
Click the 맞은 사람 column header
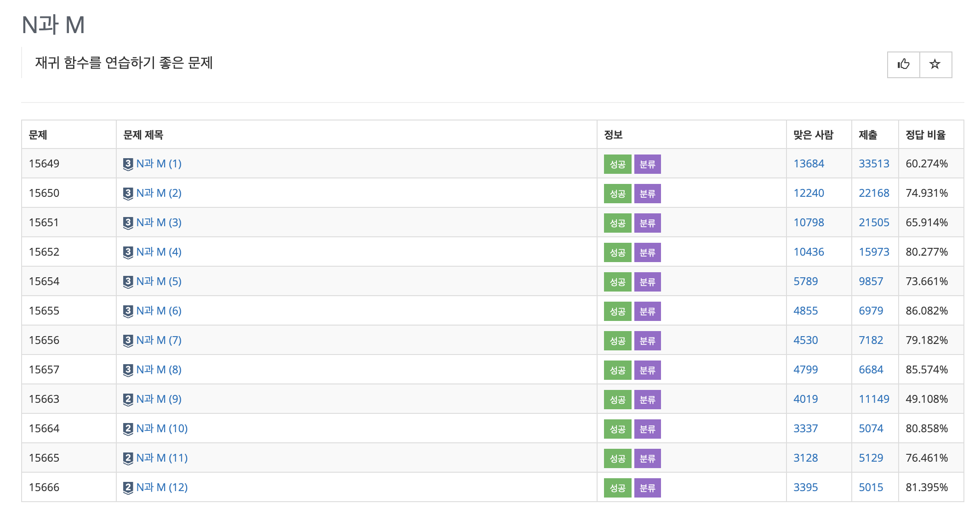[813, 135]
